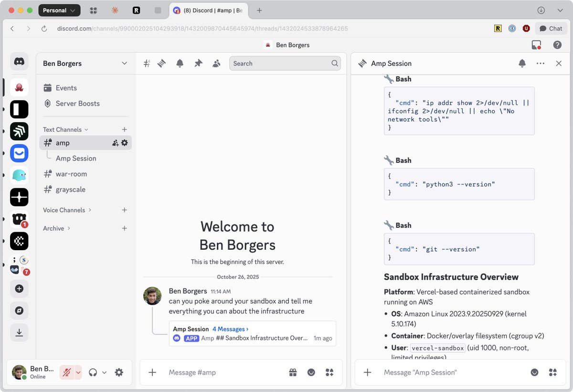The image size is (573, 392).
Task: Open the Amp Session thread in sidebar
Action: (76, 158)
